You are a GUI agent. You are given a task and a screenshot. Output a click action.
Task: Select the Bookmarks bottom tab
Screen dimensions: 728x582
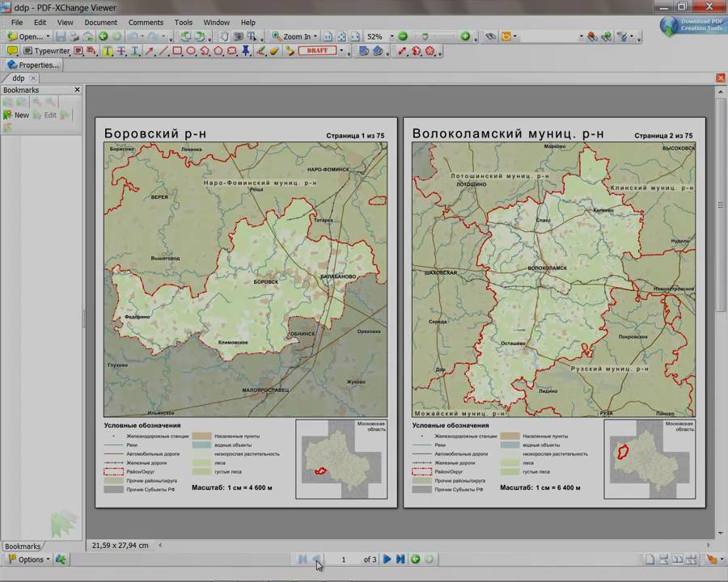(23, 546)
